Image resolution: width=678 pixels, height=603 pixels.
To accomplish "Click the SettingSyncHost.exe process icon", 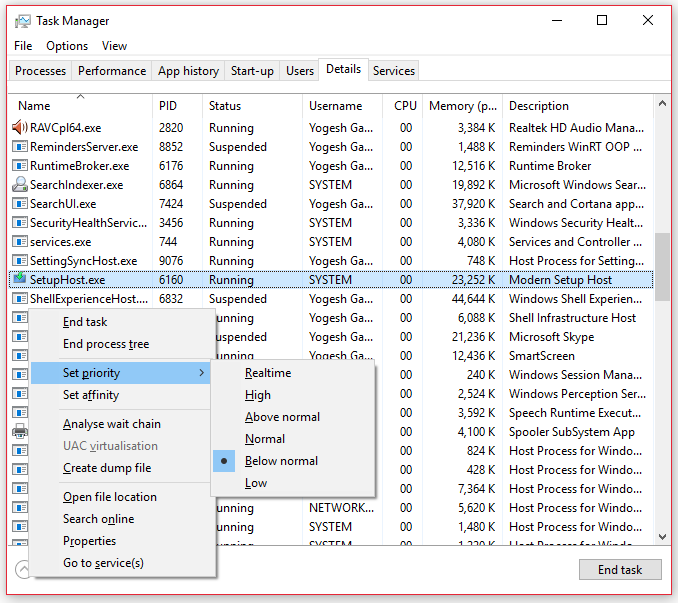I will (x=19, y=261).
